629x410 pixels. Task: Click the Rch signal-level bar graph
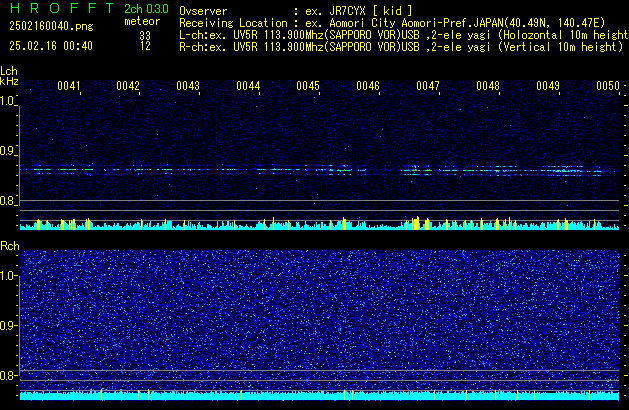319,395
